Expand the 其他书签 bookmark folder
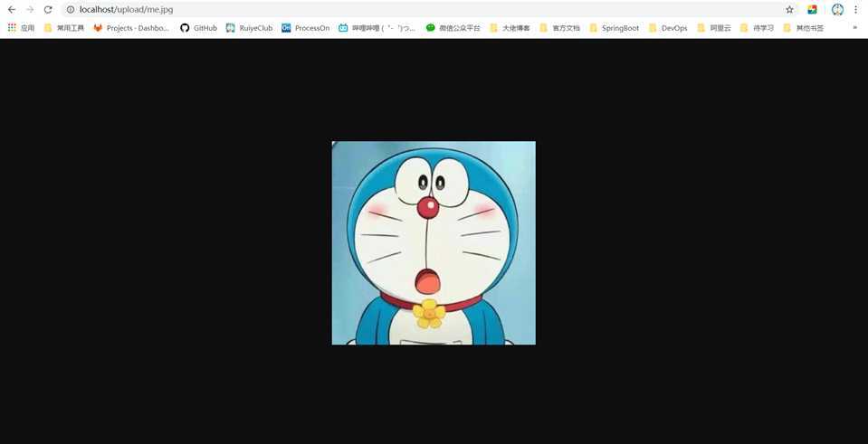This screenshot has height=444, width=868. click(x=804, y=28)
